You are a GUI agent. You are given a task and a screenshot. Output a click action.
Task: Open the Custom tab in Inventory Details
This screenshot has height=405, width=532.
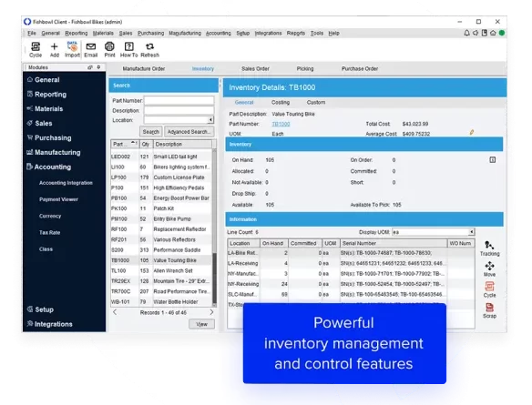tap(316, 102)
